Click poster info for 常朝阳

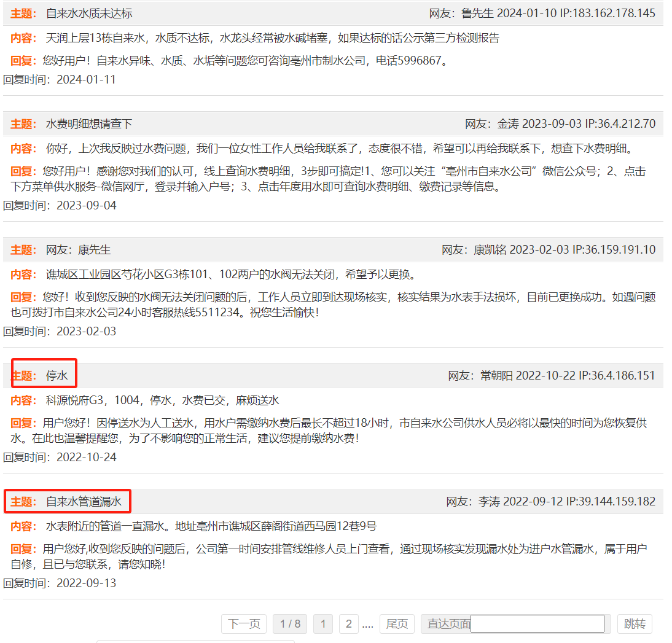(x=551, y=376)
